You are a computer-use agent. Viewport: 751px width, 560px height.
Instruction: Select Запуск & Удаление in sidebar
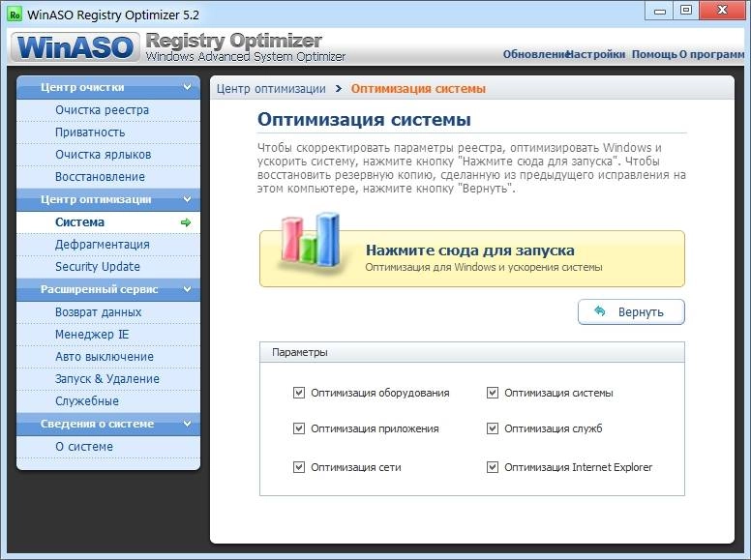tap(108, 379)
